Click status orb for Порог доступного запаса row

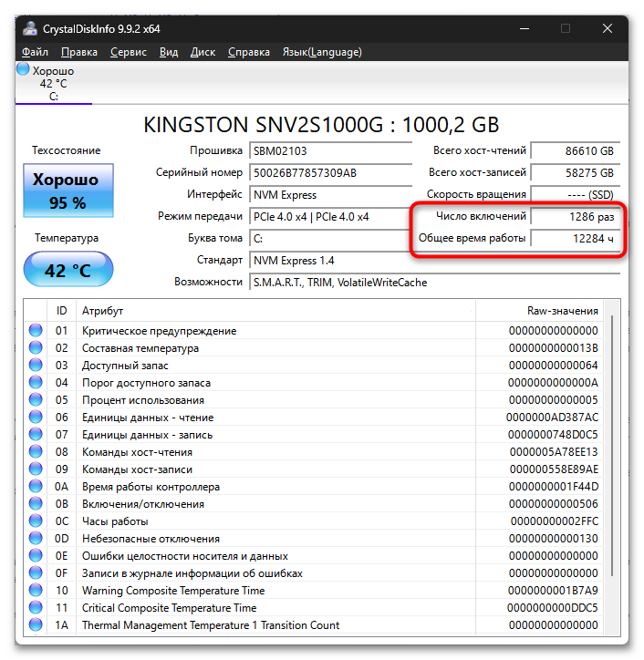click(x=36, y=382)
